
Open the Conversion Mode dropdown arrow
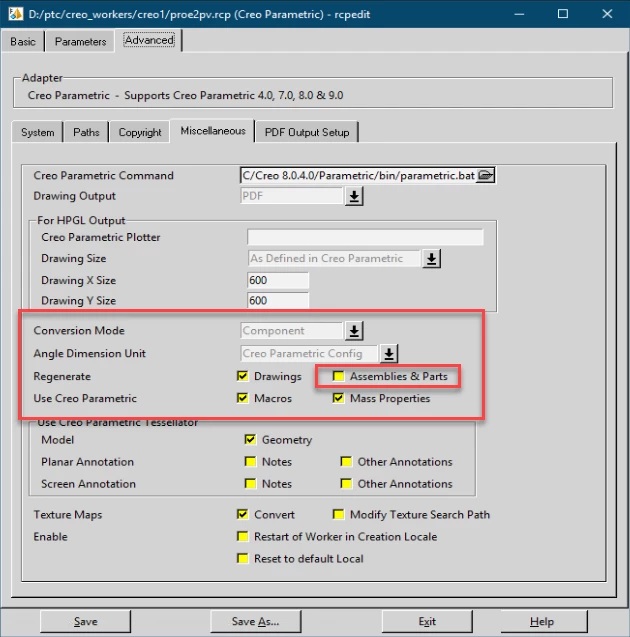pos(354,331)
